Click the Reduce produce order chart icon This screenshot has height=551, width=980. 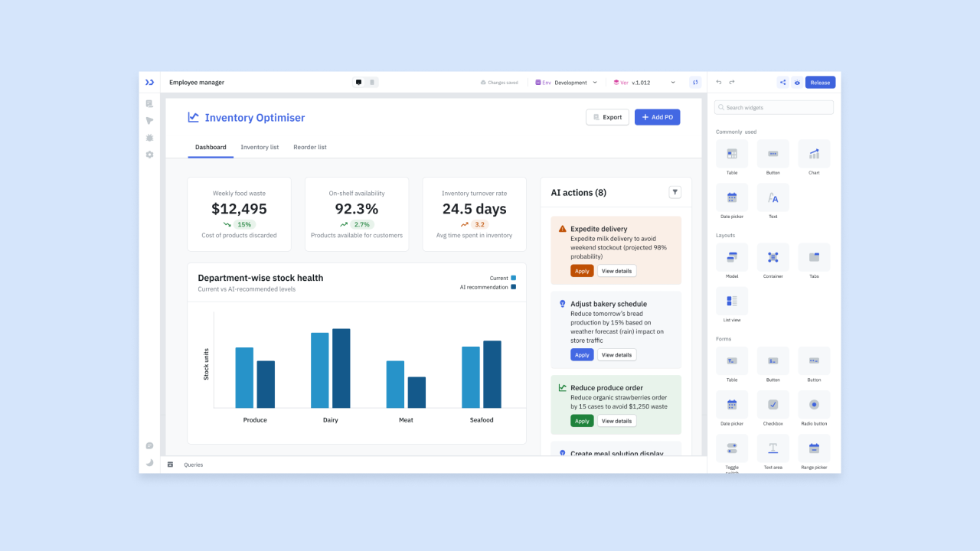tap(563, 387)
